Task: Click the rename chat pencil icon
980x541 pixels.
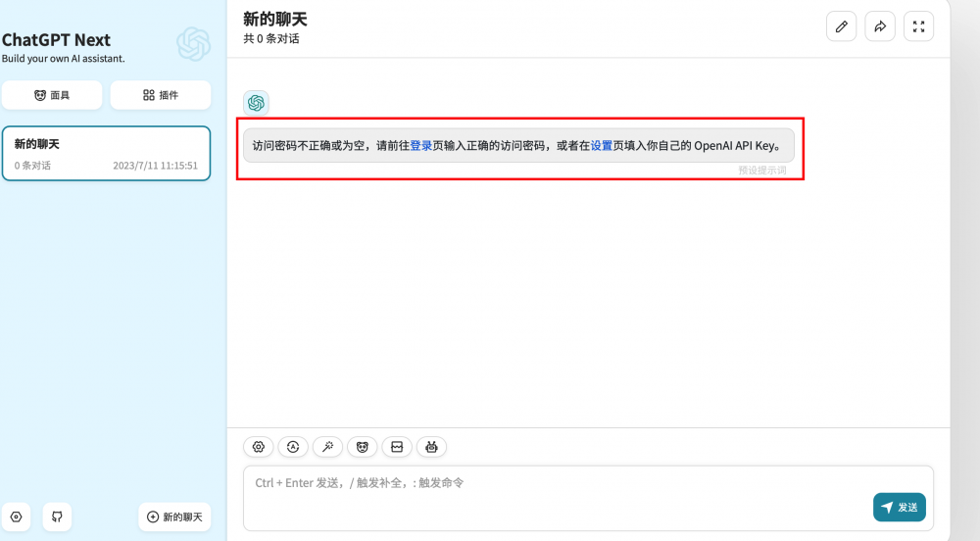Action: (841, 27)
